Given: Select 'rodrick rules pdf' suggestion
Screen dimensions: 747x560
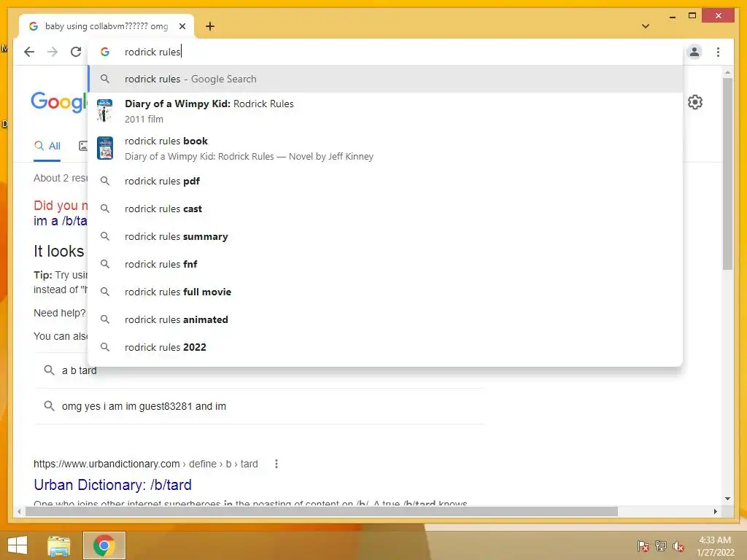Looking at the screenshot, I should (385, 181).
